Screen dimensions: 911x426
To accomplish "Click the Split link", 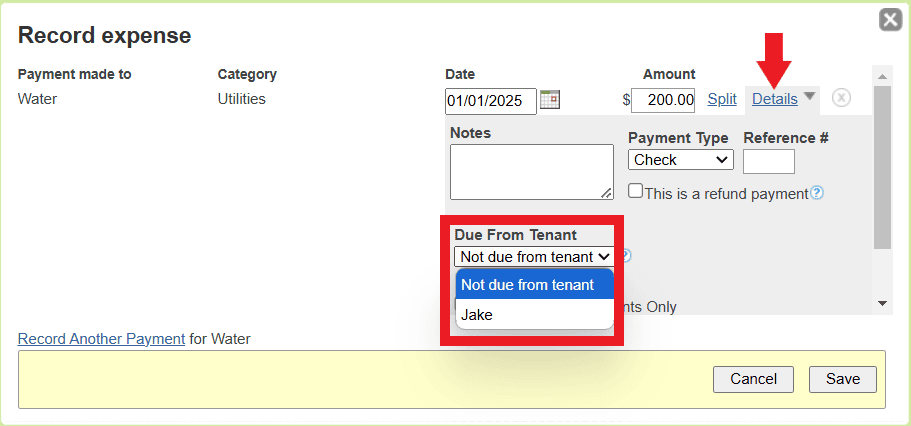I will coord(722,99).
